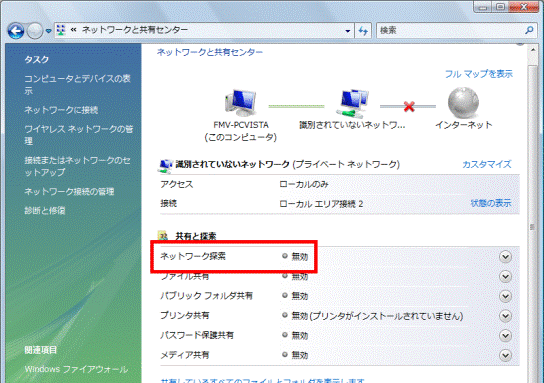Viewport: 544px width, 383px height.
Task: Click the vertical scrollbar thumb grip
Action: click(x=533, y=227)
